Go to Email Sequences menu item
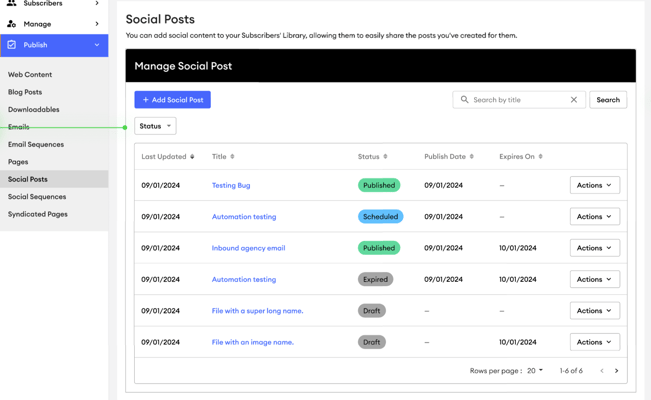651x400 pixels. click(x=36, y=144)
